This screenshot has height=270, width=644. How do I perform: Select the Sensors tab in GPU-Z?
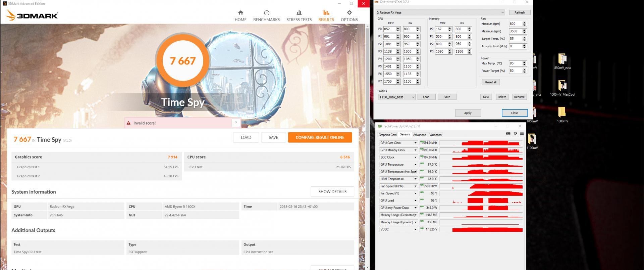(405, 134)
